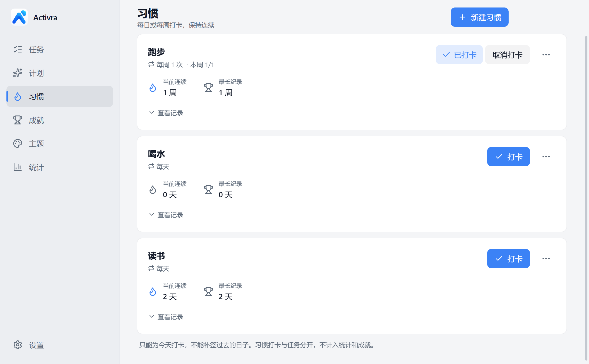
Task: Cancel the check-in with 取消打卡
Action: (507, 55)
